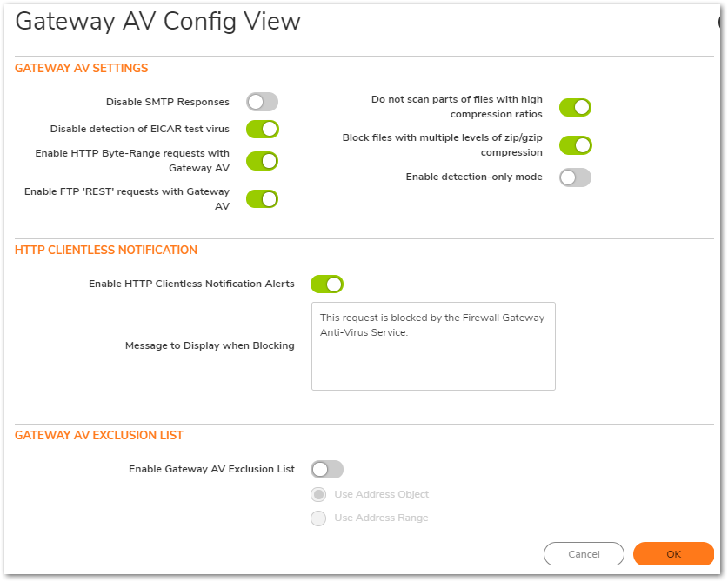728x582 pixels.
Task: Click inside the blocking message text box
Action: [433, 346]
